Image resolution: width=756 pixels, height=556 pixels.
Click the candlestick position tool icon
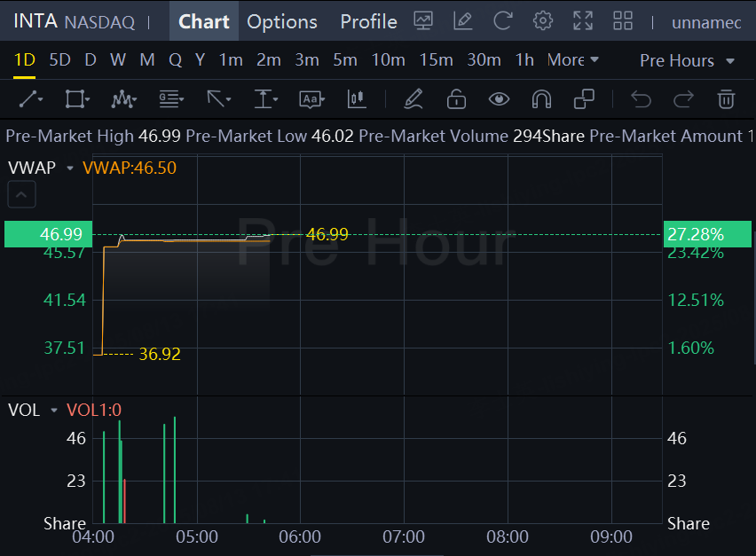[x=357, y=99]
